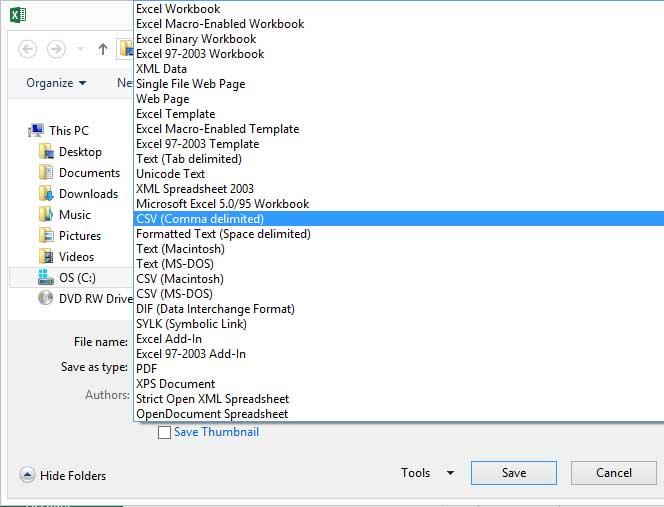Click the Hide Folders chevron icon

tap(27, 475)
